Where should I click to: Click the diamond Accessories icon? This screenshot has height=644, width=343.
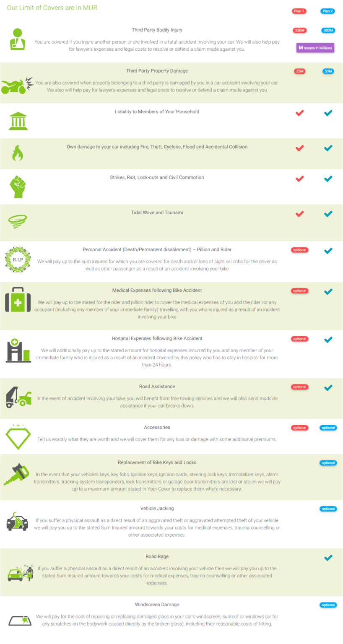18,437
